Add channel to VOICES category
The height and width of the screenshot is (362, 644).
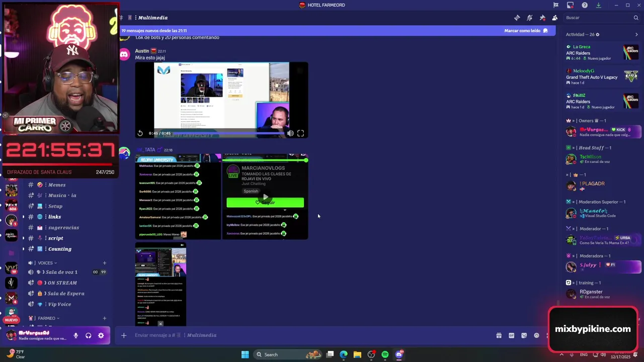(x=105, y=263)
